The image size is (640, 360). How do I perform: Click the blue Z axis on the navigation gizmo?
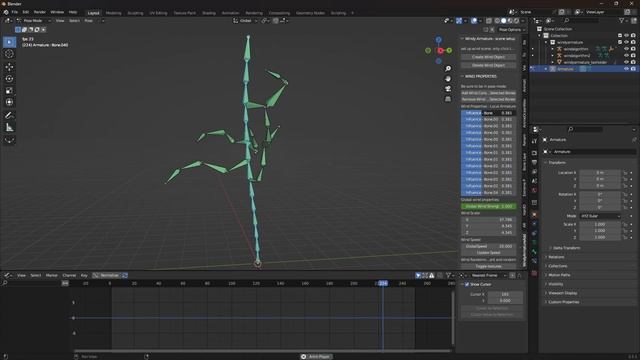click(x=438, y=40)
